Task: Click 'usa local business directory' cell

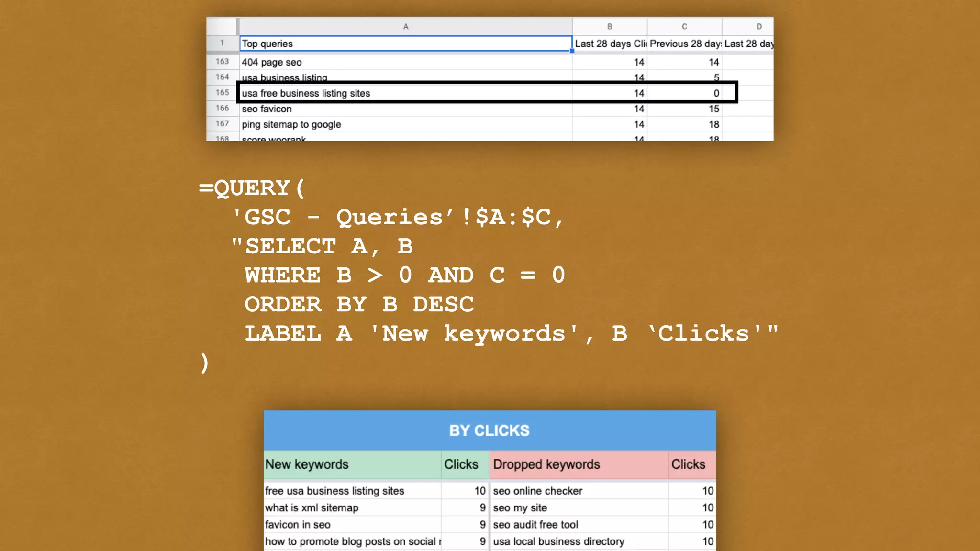Action: [x=579, y=541]
